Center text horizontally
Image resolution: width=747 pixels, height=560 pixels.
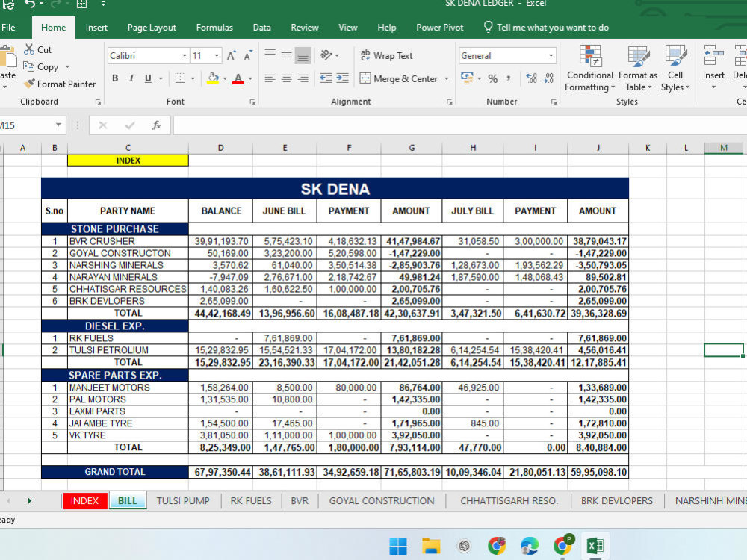[286, 78]
